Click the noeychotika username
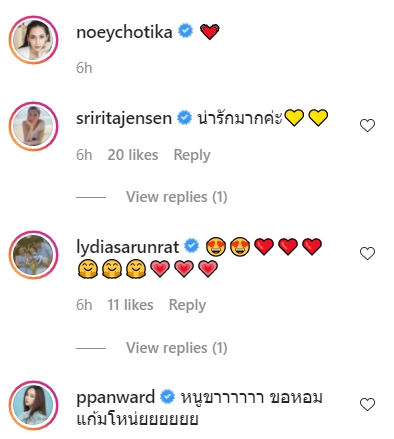The image size is (394, 439). (124, 33)
